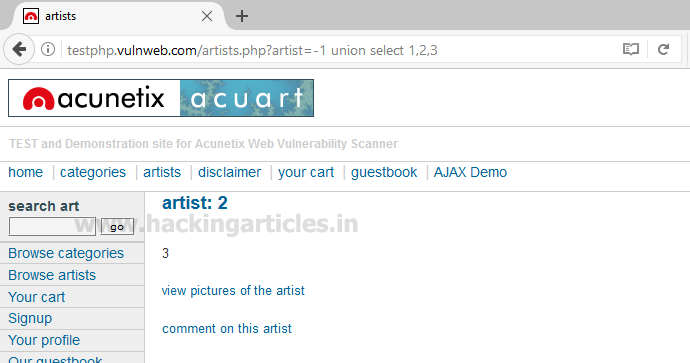This screenshot has width=690, height=363.
Task: Close the artists browser tab
Action: click(x=207, y=16)
